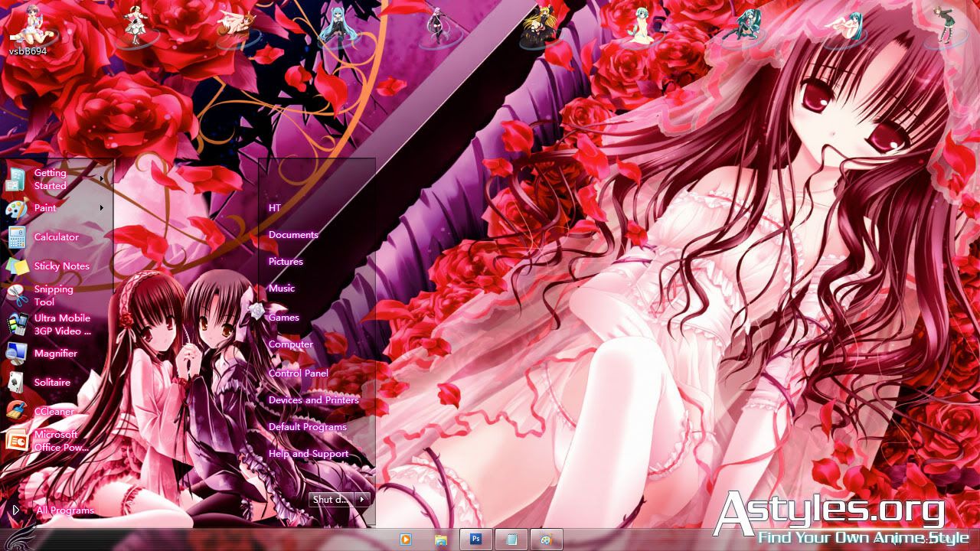The image size is (980, 551).
Task: Expand the Getting Started submenu arrow
Action: point(102,179)
